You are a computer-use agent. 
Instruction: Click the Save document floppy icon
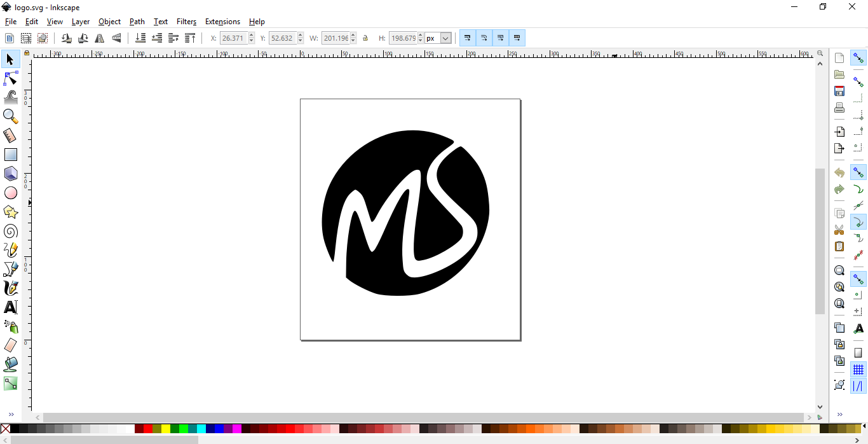(x=839, y=91)
